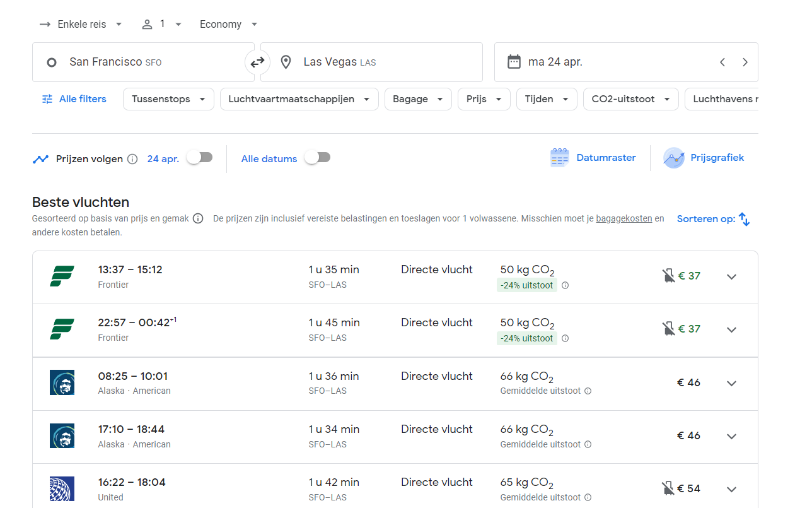
Task: Go to next date with right arrow
Action: point(745,62)
